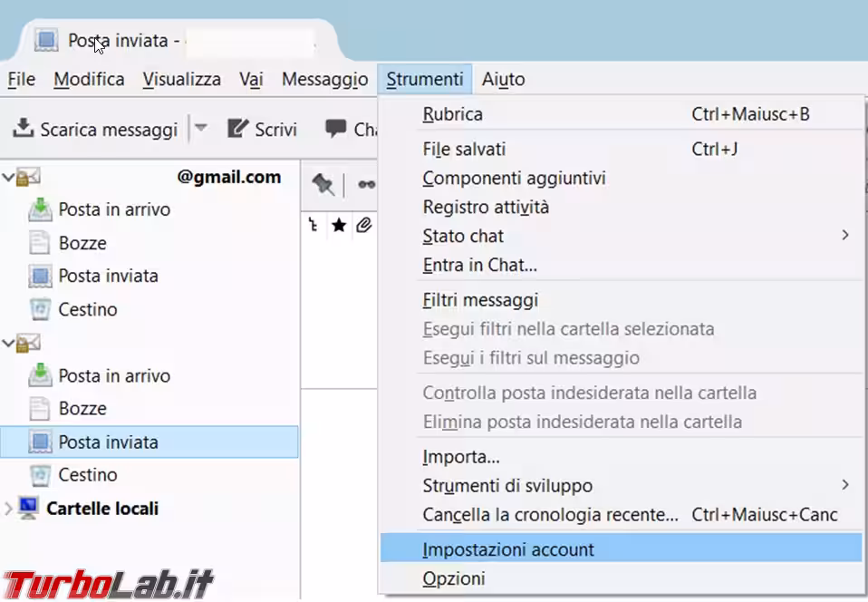
Task: Open the Opzioni menu entry
Action: [454, 578]
